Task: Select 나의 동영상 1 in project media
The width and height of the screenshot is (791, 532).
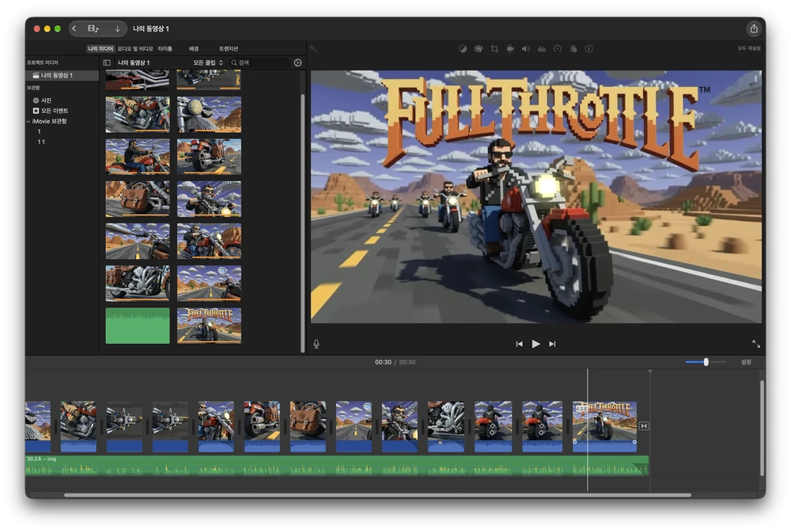Action: 62,75
